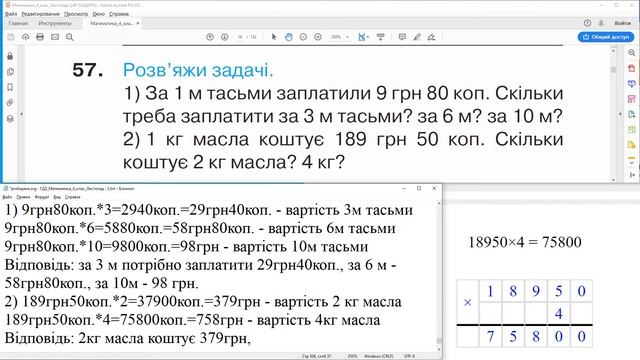
Task: Open the Окно menu in Acrobat
Action: coord(98,14)
